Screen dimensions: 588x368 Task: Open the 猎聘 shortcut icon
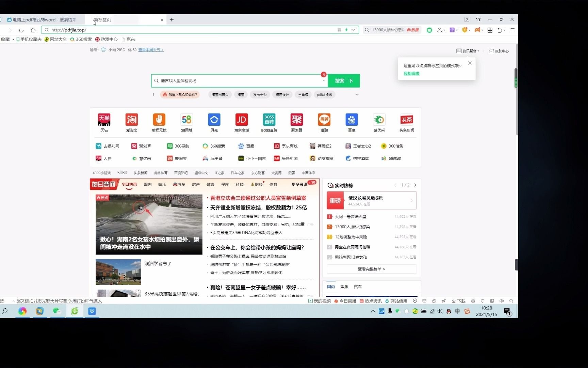coord(324,120)
